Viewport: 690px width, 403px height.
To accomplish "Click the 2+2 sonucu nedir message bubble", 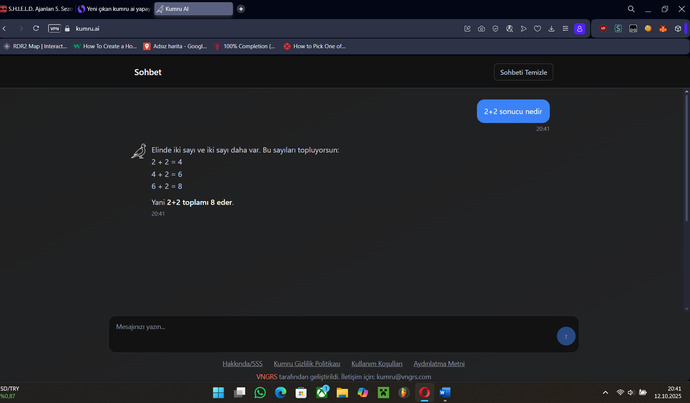I will click(513, 111).
